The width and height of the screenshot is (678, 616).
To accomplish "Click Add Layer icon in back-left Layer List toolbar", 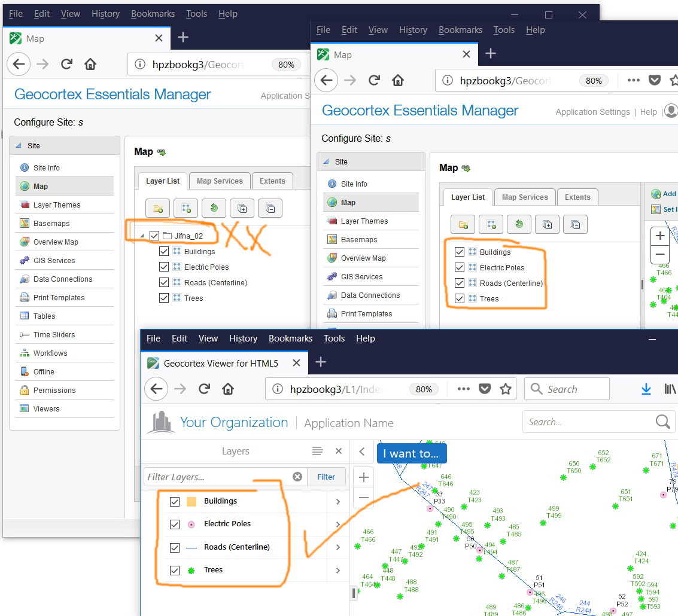I will pos(186,208).
